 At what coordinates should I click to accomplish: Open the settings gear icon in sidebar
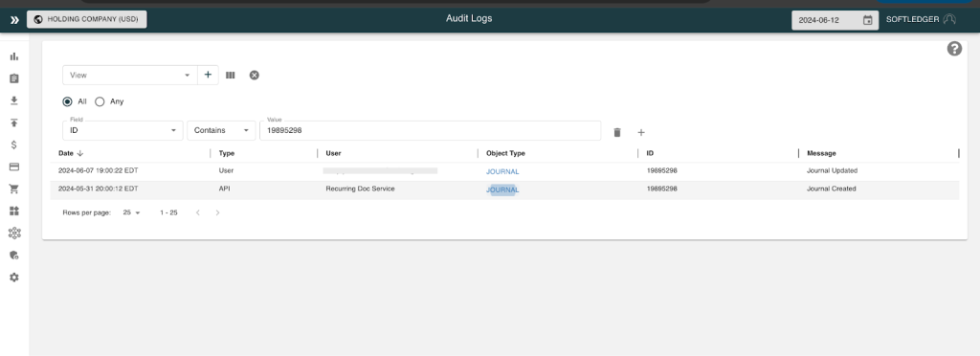(x=14, y=278)
